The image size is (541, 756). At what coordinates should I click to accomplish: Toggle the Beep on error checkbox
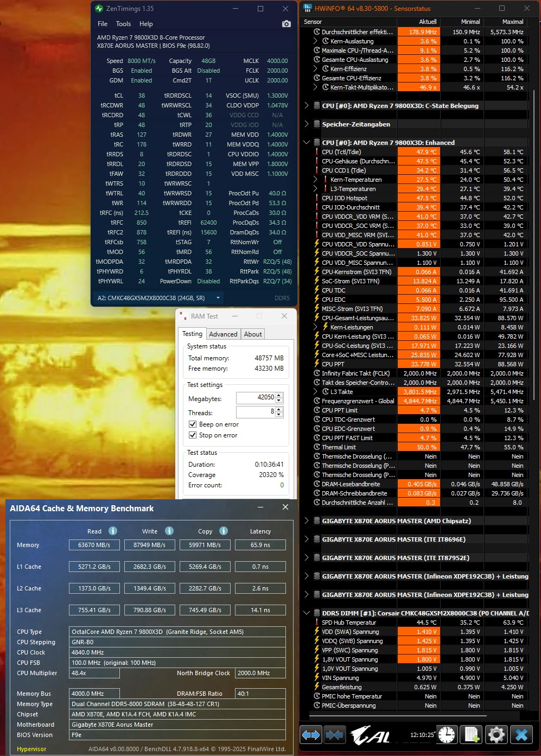coord(192,424)
